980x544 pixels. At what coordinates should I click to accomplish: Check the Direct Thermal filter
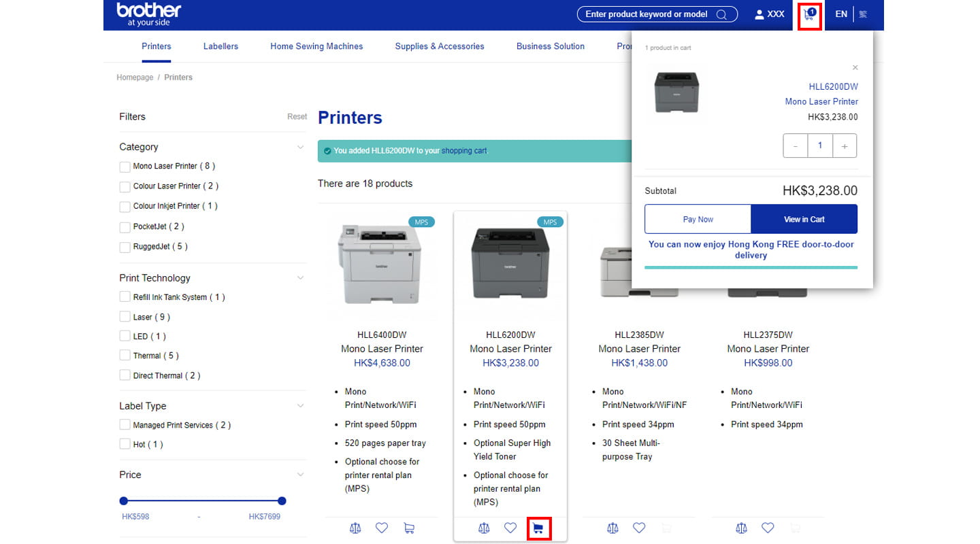pyautogui.click(x=125, y=375)
